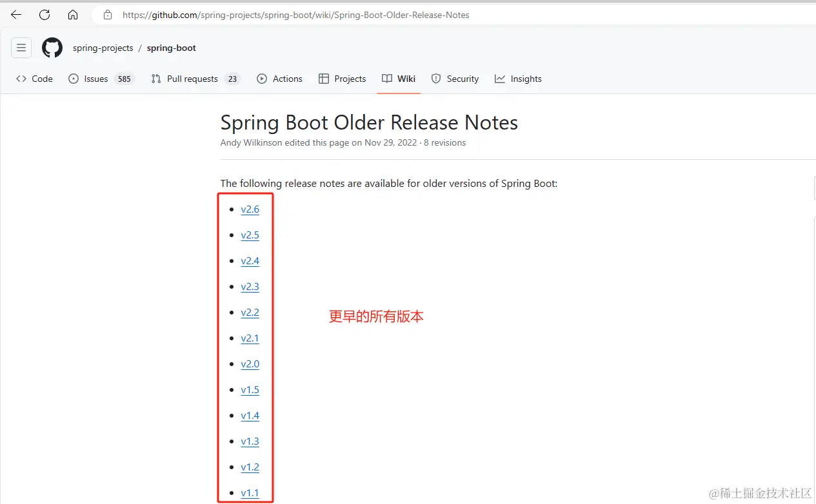Image resolution: width=816 pixels, height=504 pixels.
Task: Open the Actions tab
Action: pyautogui.click(x=280, y=79)
